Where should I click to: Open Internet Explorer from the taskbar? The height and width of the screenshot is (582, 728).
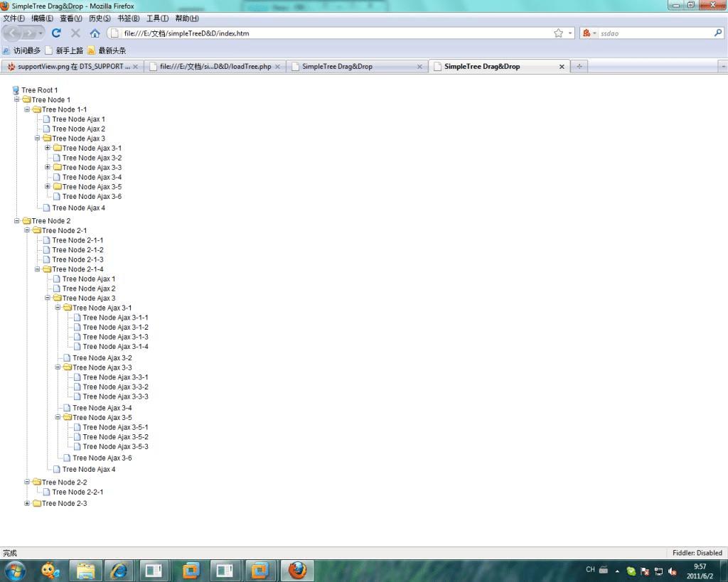tap(119, 571)
